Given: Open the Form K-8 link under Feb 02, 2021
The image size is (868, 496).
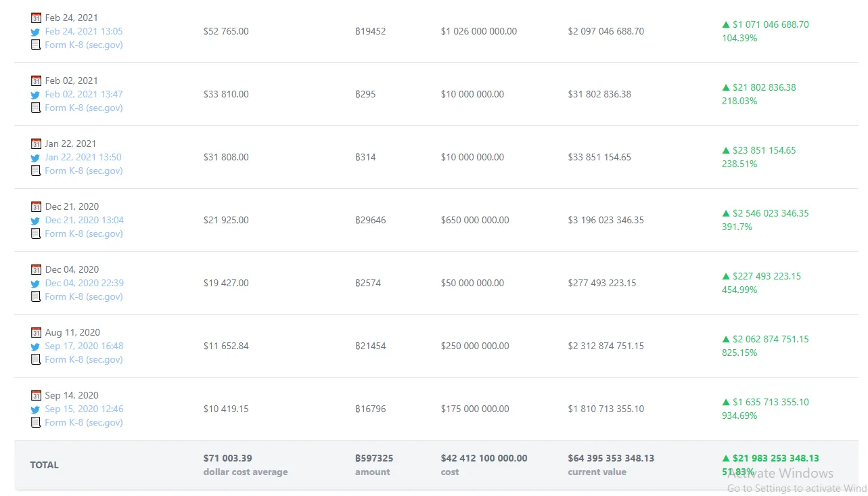Looking at the screenshot, I should pyautogui.click(x=84, y=108).
